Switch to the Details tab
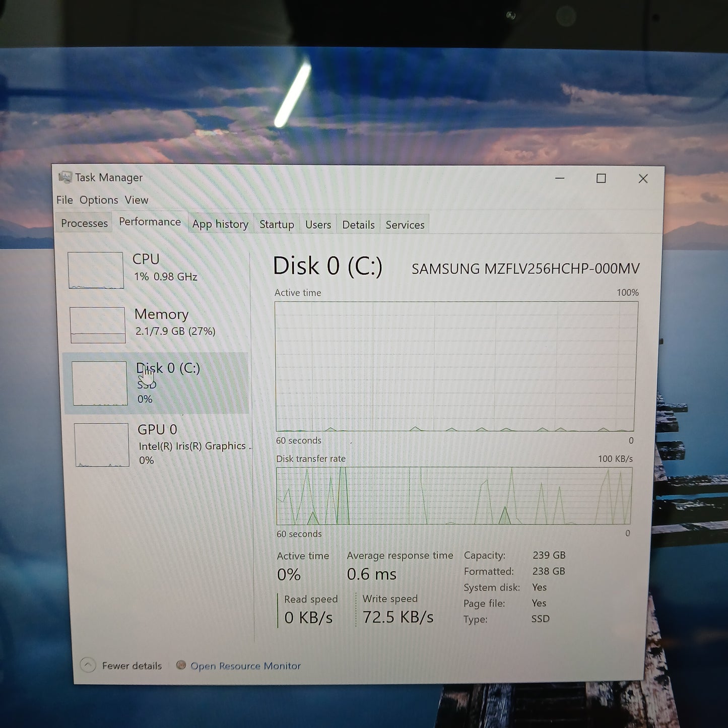Viewport: 728px width, 728px height. pyautogui.click(x=358, y=225)
